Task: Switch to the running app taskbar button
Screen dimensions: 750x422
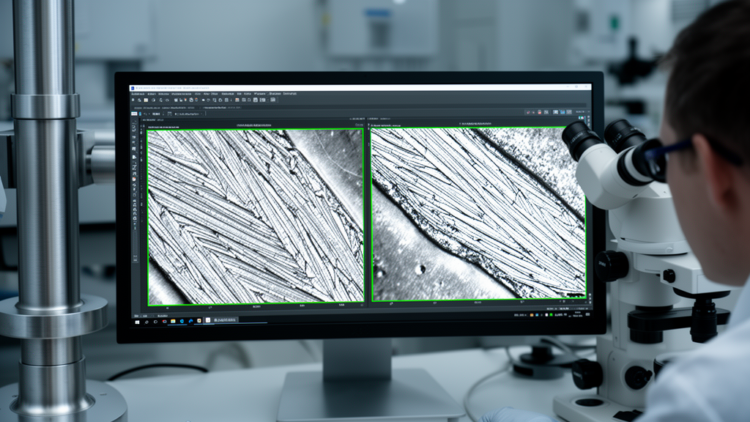Action: [221, 320]
